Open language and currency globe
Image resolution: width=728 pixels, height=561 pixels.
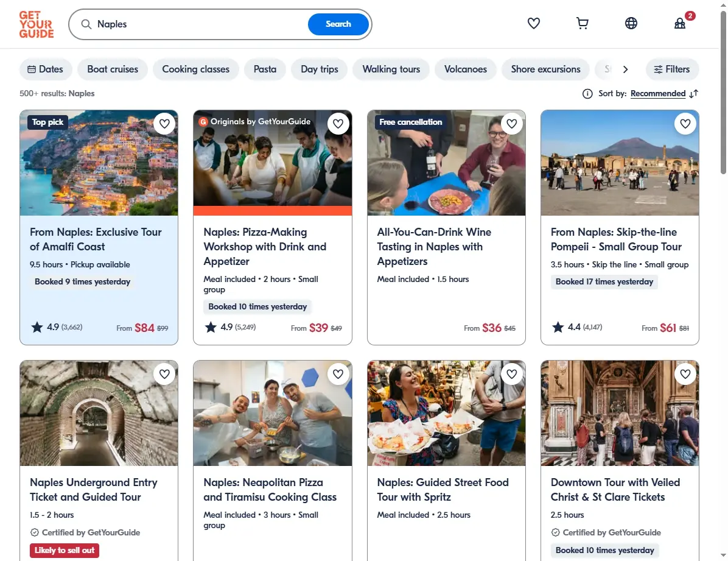click(x=631, y=23)
